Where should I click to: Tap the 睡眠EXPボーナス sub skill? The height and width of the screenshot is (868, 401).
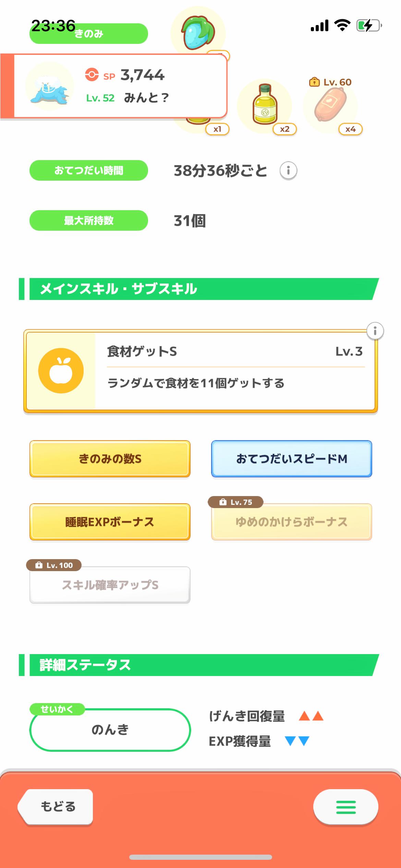[110, 522]
